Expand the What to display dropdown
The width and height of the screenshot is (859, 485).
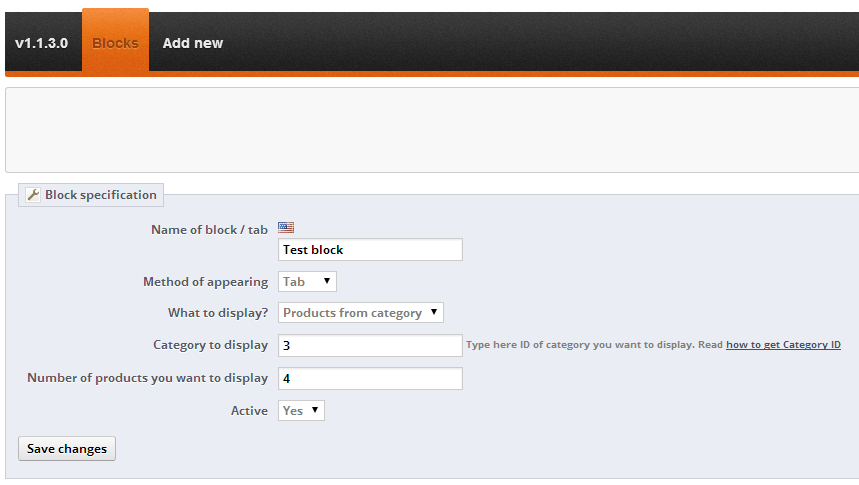(x=360, y=313)
